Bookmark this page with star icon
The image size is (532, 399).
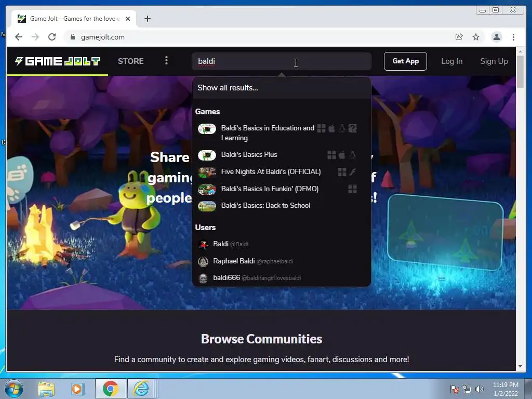click(x=476, y=37)
